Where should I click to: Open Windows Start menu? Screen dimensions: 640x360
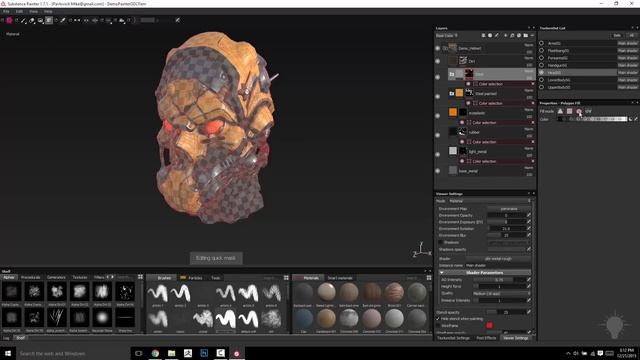(x=8, y=353)
